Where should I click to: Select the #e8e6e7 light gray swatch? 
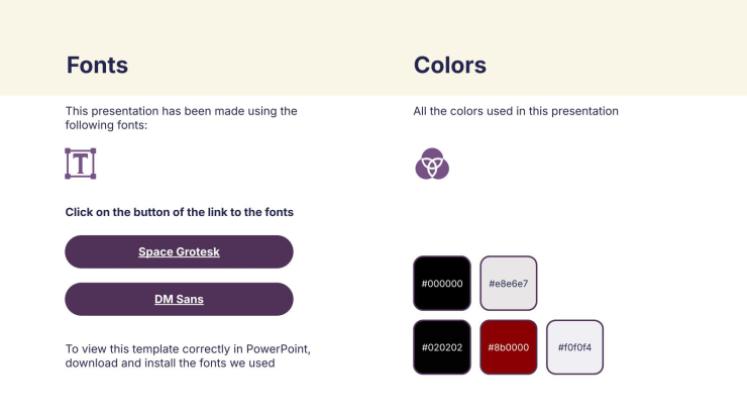pyautogui.click(x=508, y=283)
